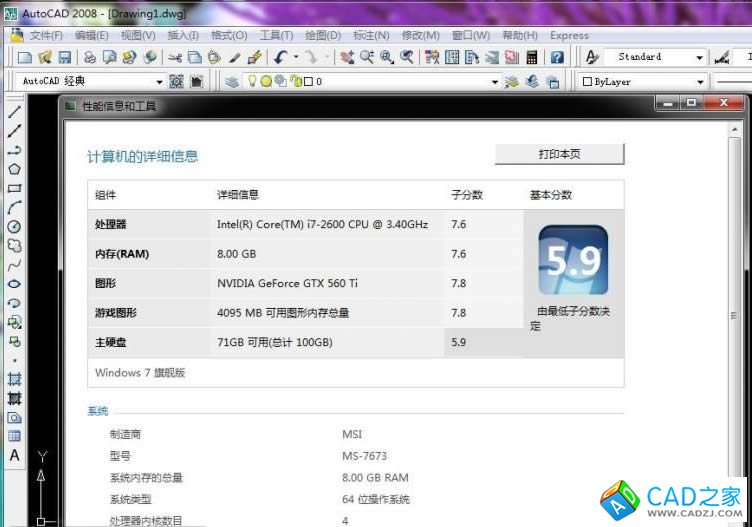752x527 pixels.
Task: Click the Publish icon
Action: click(129, 58)
